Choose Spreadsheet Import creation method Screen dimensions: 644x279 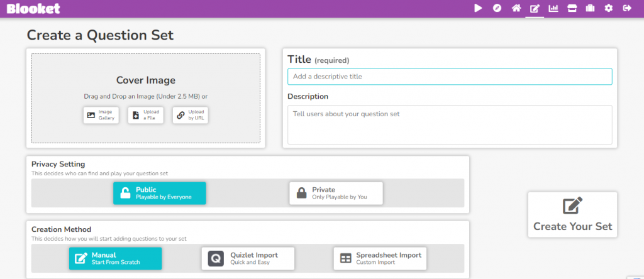pos(380,258)
